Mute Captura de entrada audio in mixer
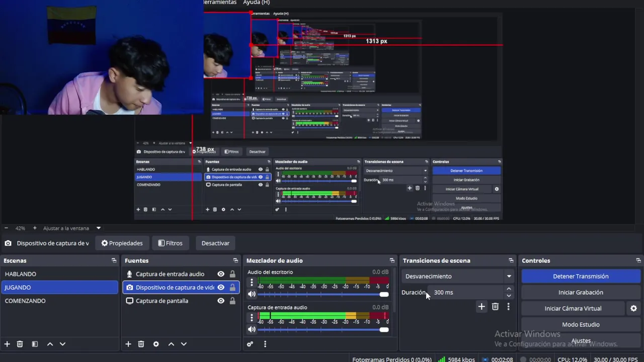The height and width of the screenshot is (362, 644). pyautogui.click(x=252, y=329)
